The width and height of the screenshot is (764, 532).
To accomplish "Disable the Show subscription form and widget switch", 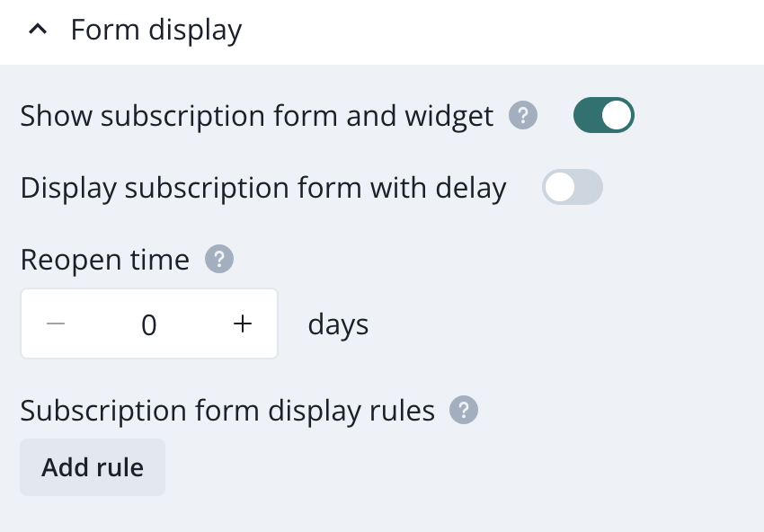I will [x=604, y=116].
